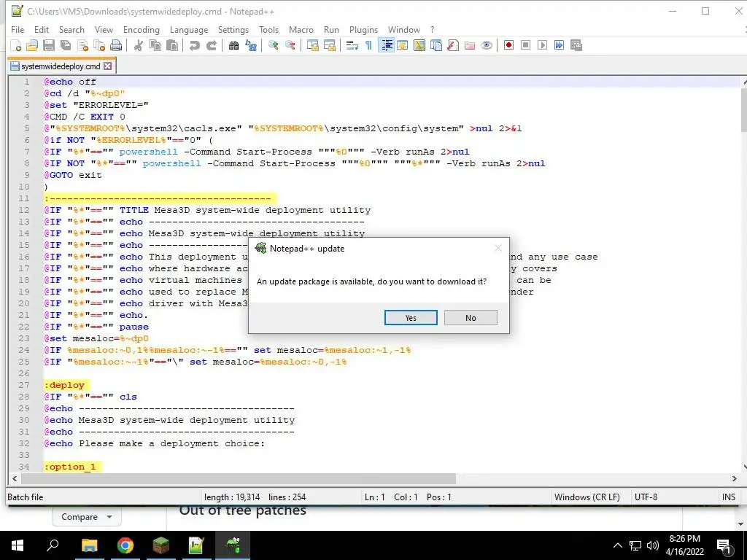The width and height of the screenshot is (747, 560).
Task: Click the Close All toolbar icon
Action: [x=99, y=45]
